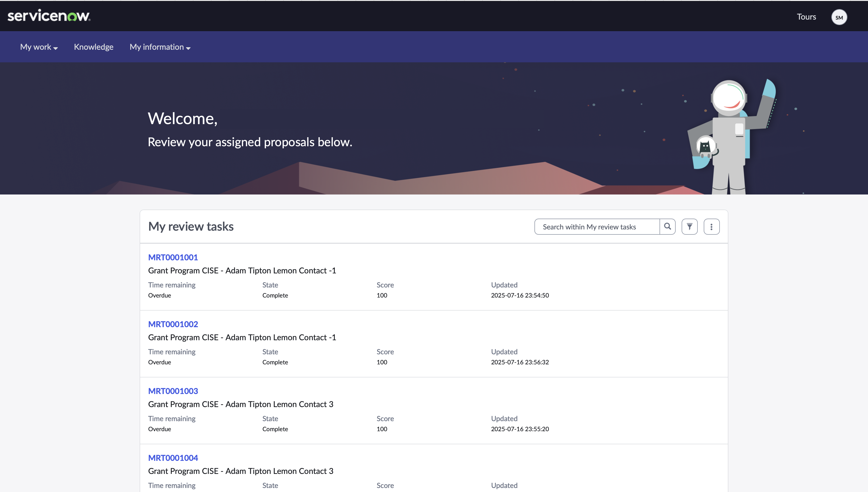
Task: Click the Welcome, banner heading
Action: pos(182,119)
